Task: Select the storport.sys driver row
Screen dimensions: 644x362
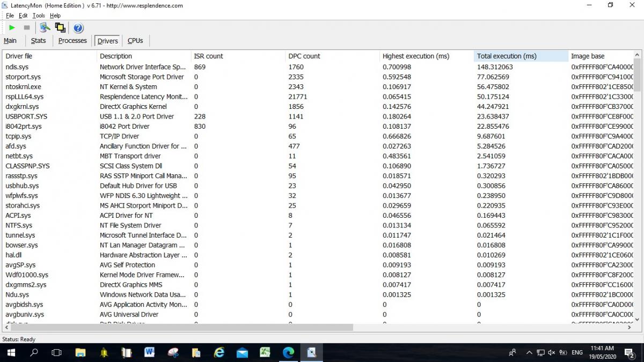Action: point(318,77)
